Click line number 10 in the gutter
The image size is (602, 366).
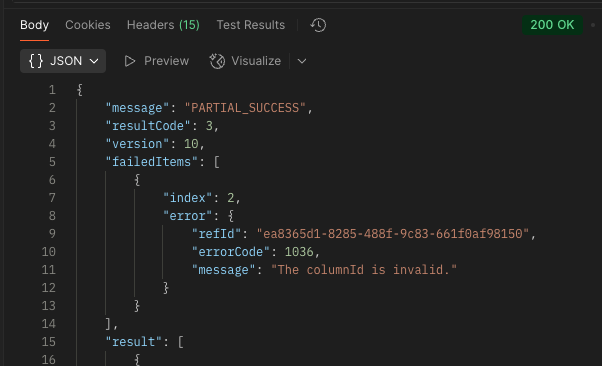tap(49, 252)
